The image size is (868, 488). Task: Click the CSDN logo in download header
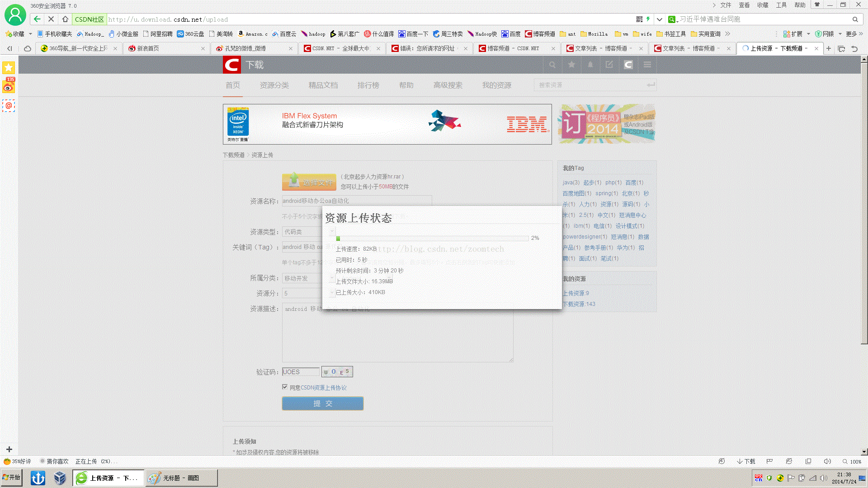pos(232,65)
